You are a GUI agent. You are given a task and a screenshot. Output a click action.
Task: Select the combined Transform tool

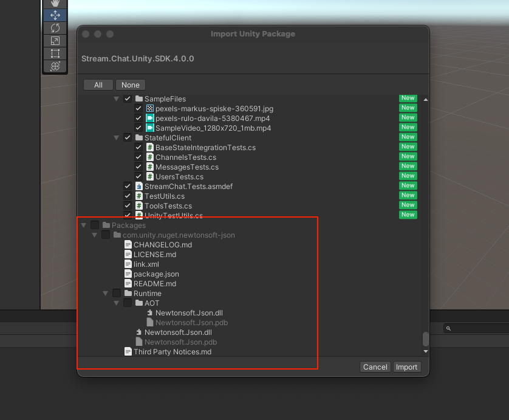point(55,66)
